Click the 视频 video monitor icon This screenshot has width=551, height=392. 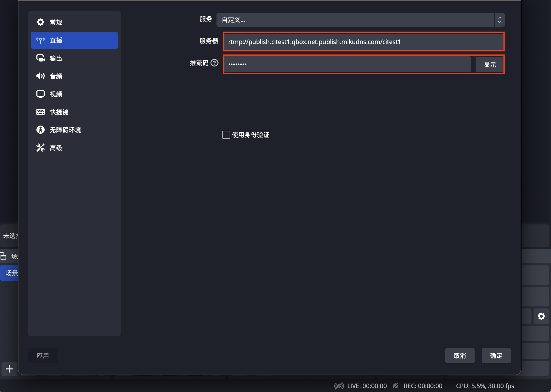pyautogui.click(x=41, y=94)
